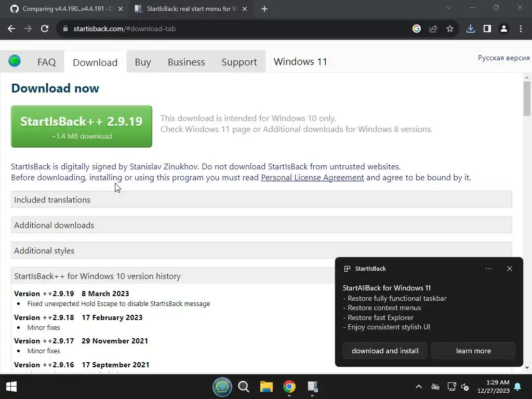
Task: Open the Chrome profile icon
Action: (x=504, y=29)
